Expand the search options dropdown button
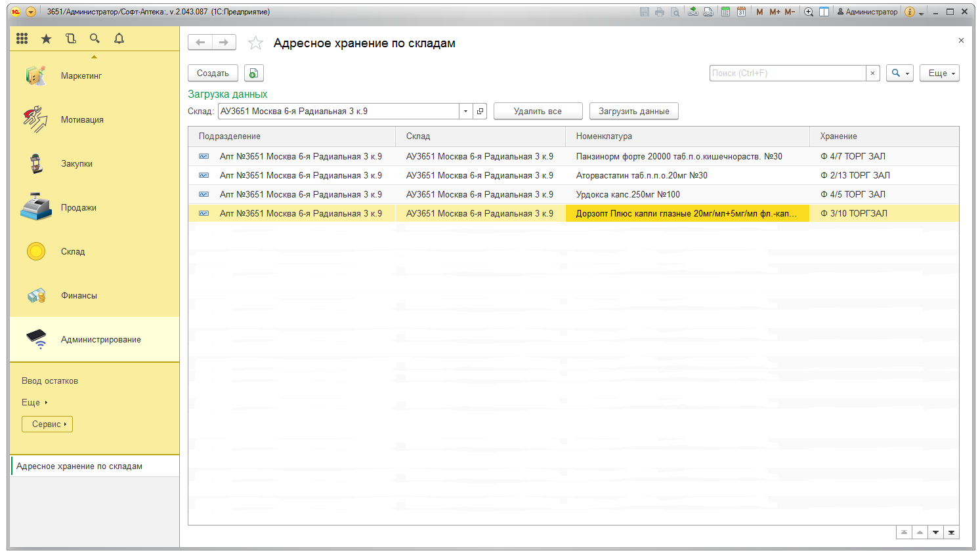980x555 pixels. pyautogui.click(x=899, y=73)
